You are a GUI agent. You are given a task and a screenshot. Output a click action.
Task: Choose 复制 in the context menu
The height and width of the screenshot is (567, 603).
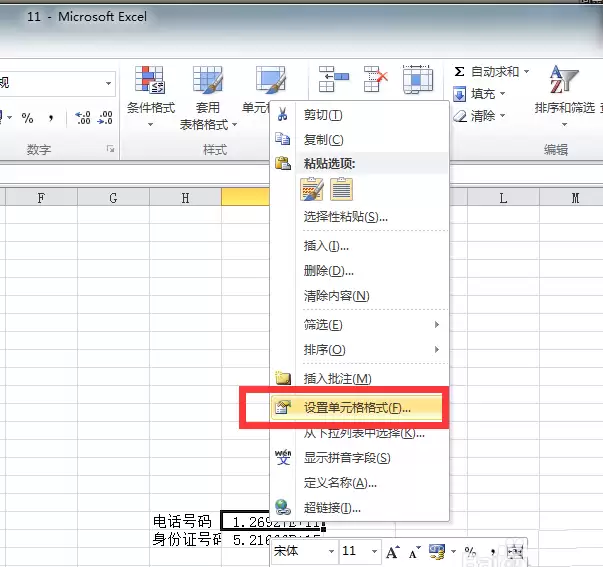(x=323, y=139)
